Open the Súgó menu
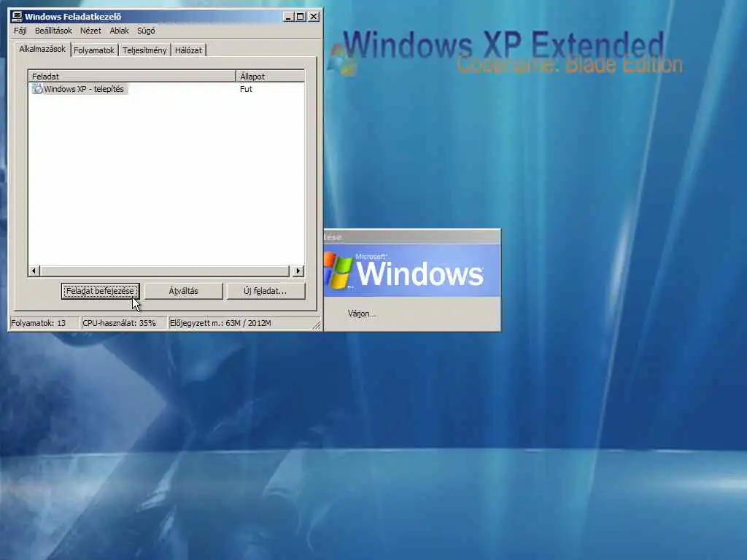The height and width of the screenshot is (560, 747). click(146, 31)
